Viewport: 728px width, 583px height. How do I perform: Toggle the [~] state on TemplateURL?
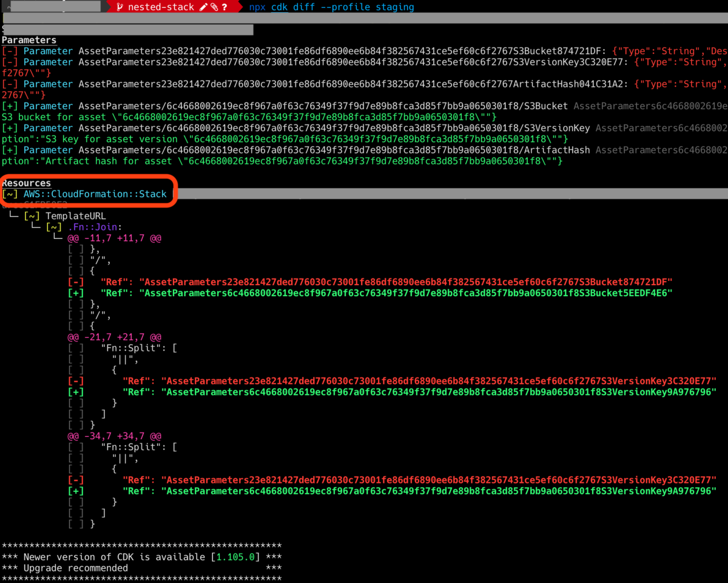[x=32, y=215]
